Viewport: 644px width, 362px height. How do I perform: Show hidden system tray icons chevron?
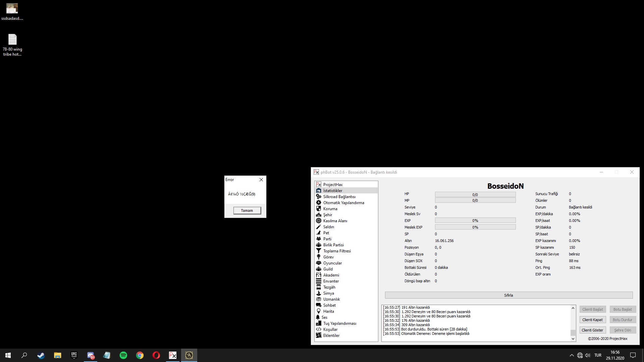(x=572, y=355)
